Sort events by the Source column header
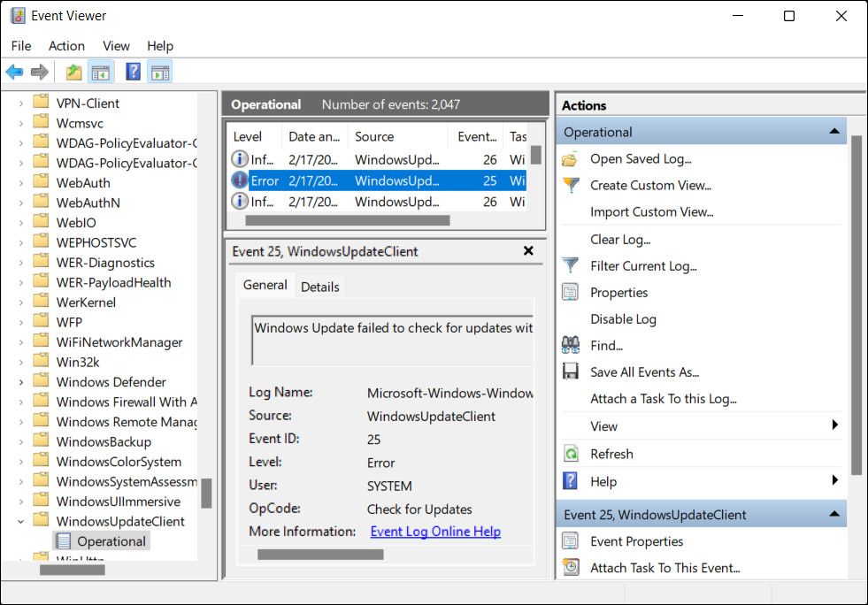The width and height of the screenshot is (868, 605). pyautogui.click(x=397, y=137)
